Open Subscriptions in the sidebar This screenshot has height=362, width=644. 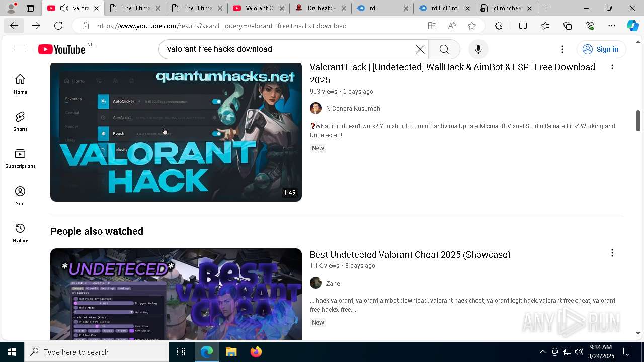[x=20, y=158]
